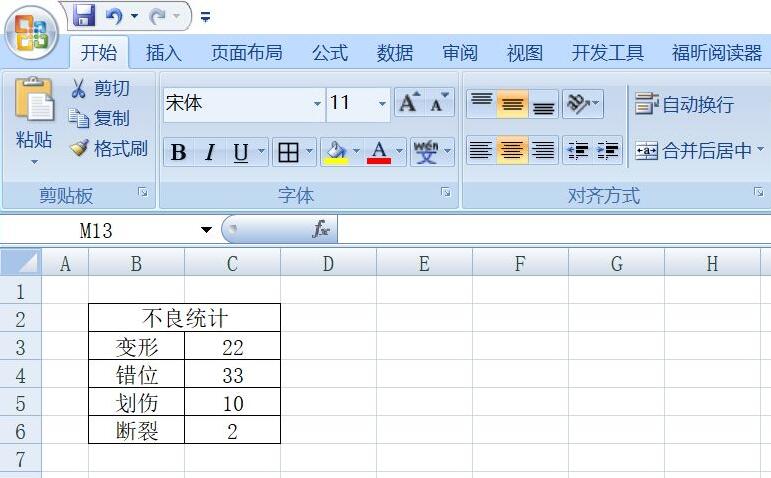Save the workbook with the floppy icon

[x=84, y=15]
